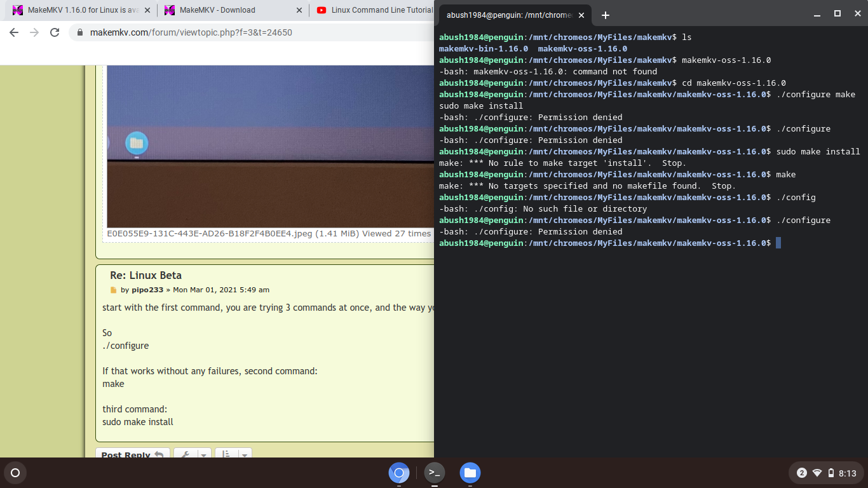Screen dimensions: 868x488
Task: Open pipo233's user profile link
Action: [x=148, y=290]
